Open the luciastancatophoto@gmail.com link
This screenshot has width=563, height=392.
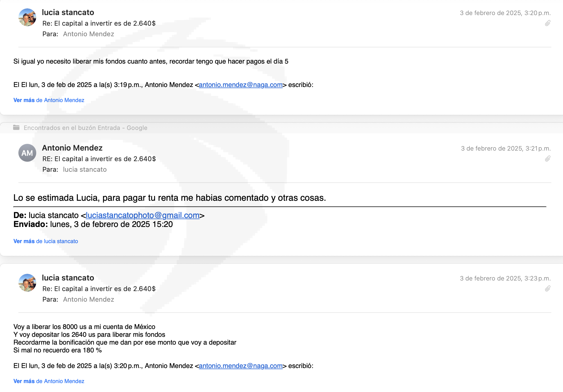pos(142,215)
